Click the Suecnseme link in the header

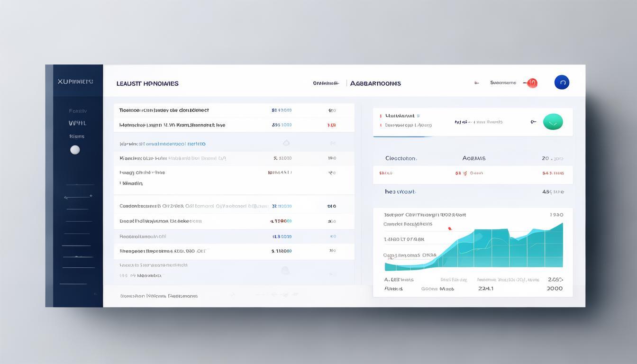(x=503, y=83)
